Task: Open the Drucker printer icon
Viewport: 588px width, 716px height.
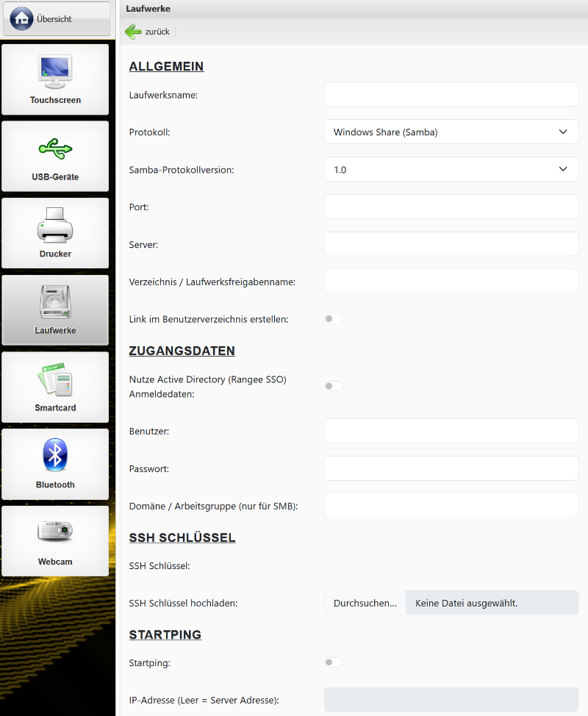Action: pyautogui.click(x=55, y=225)
